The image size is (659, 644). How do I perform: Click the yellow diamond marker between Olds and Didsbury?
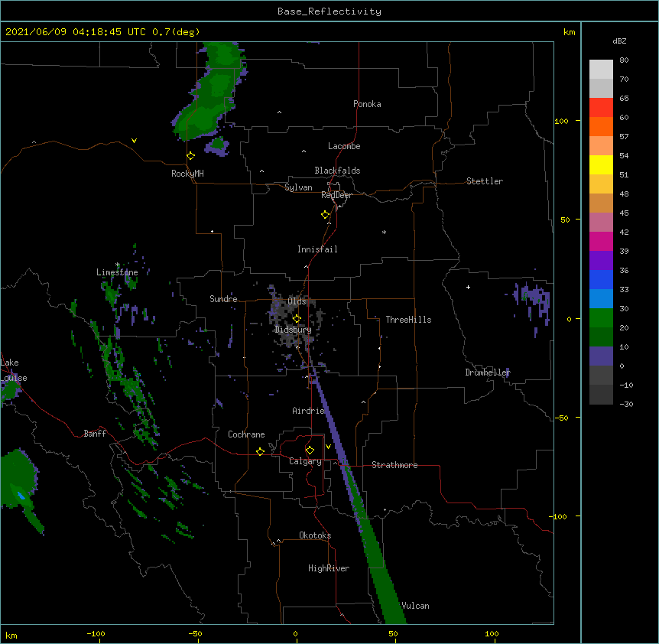click(x=297, y=319)
